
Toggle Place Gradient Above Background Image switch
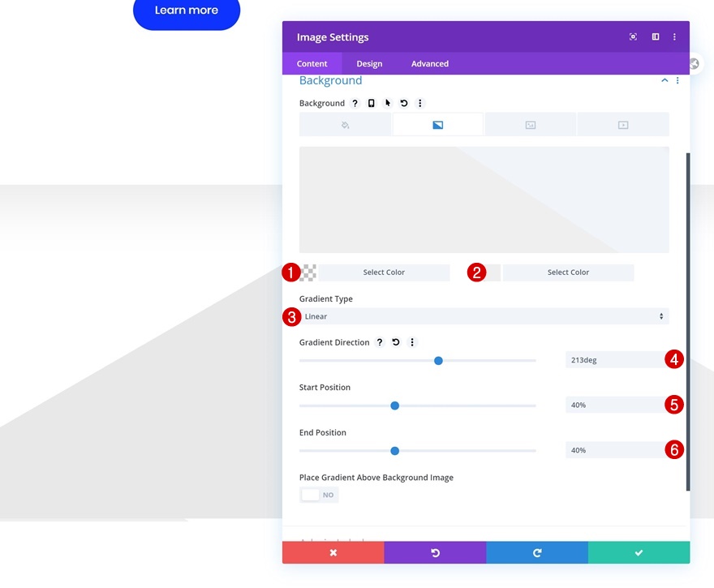coord(319,495)
